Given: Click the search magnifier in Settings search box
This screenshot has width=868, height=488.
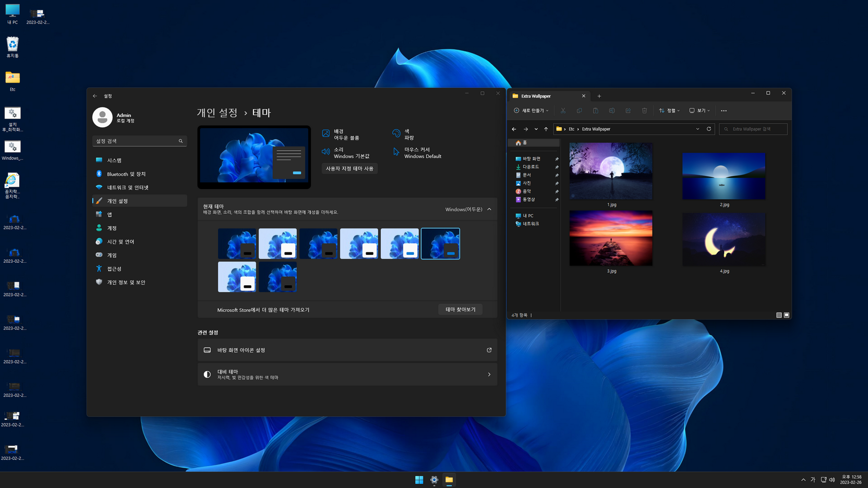Looking at the screenshot, I should 181,141.
